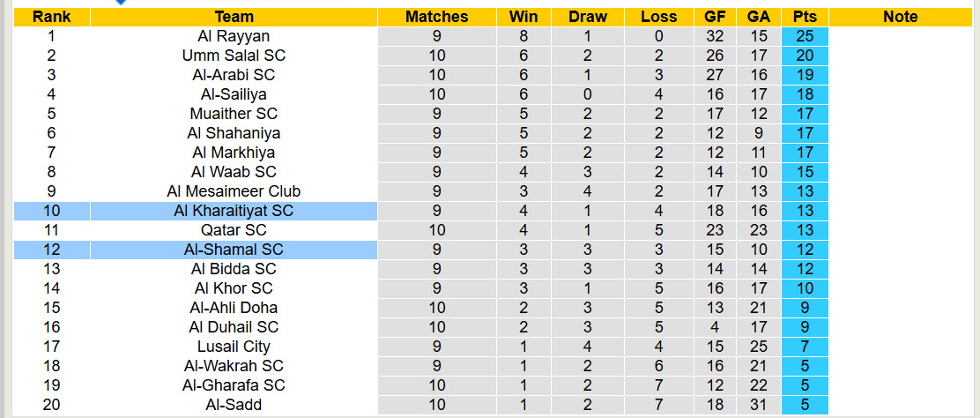
Task: Click the blue marker above the table
Action: (x=121, y=3)
